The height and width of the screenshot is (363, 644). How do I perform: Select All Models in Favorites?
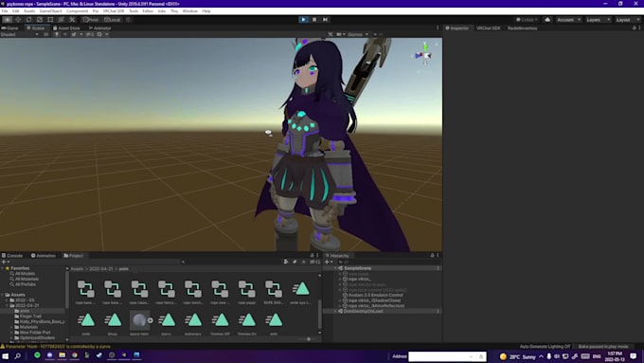[x=25, y=273]
